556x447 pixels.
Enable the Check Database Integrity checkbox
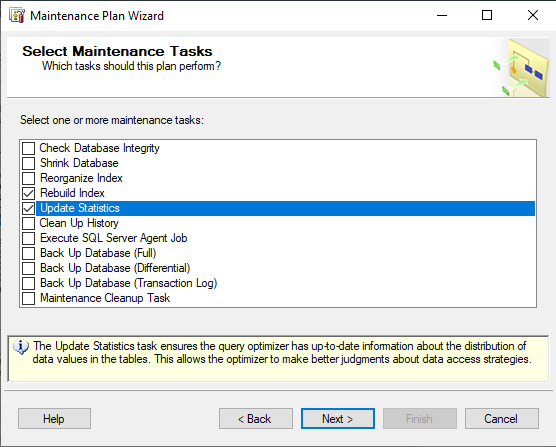click(x=29, y=148)
